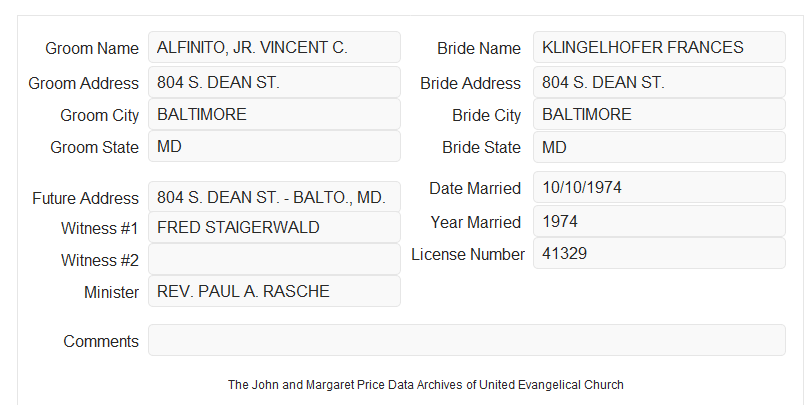Focus the Groom State field
This screenshot has width=805, height=405.
pos(274,146)
